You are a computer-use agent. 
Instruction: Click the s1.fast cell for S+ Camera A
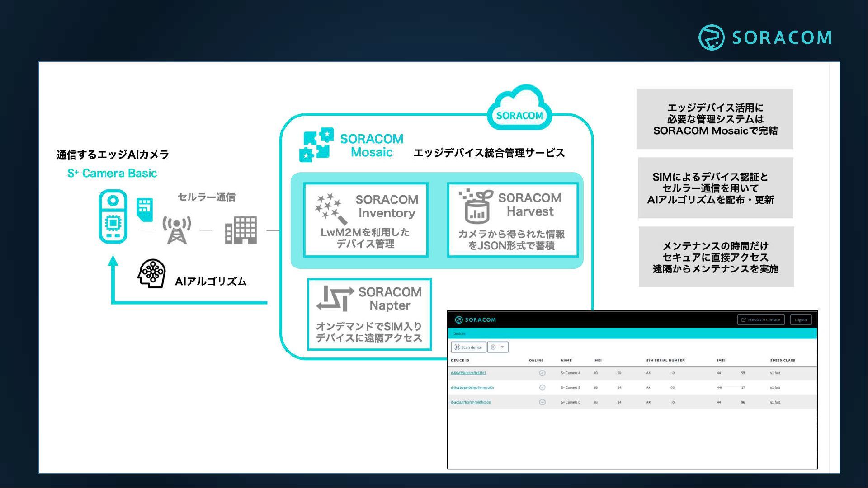coord(775,373)
